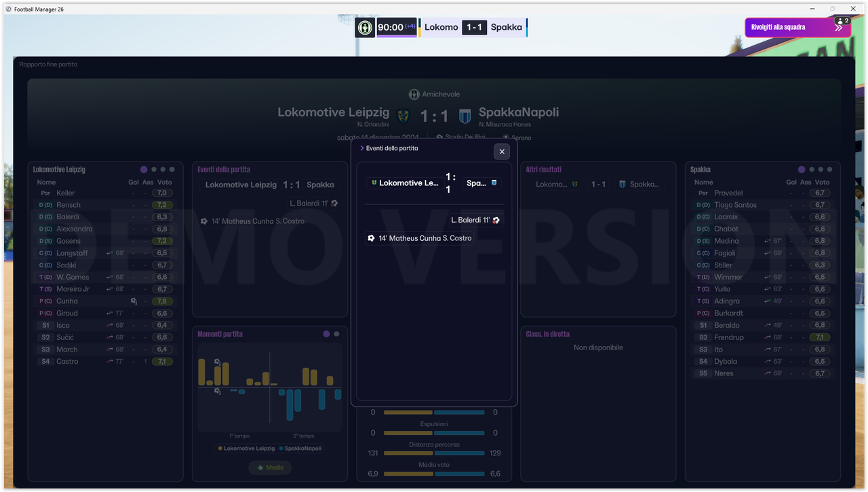Screen dimensions: 868x492
Task: Open player Rensch in Lokomotive Leipzig lineup
Action: click(x=68, y=205)
